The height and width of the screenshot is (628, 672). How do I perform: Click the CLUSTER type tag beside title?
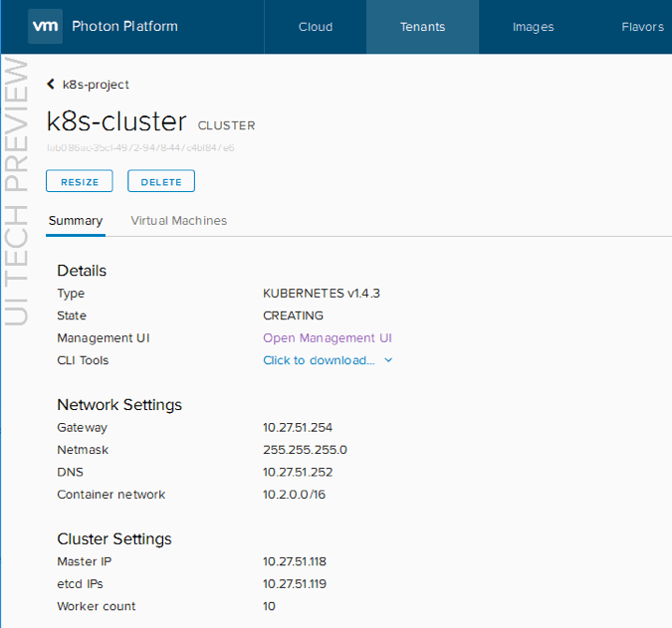(226, 125)
